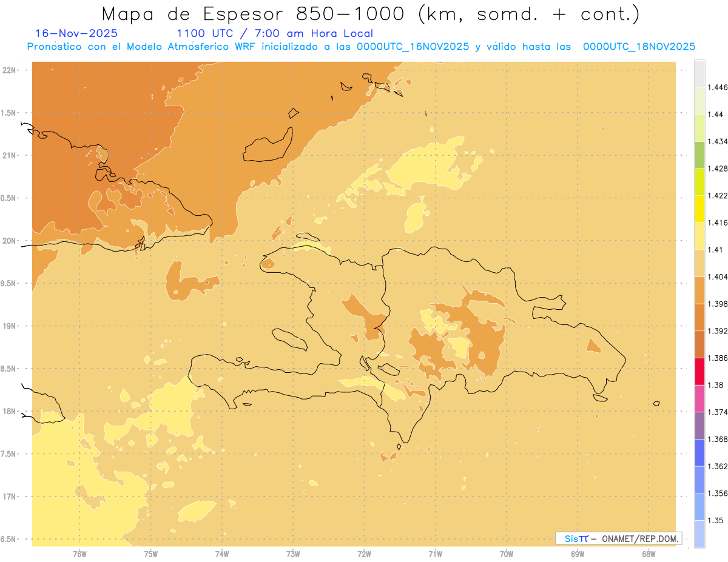Click the latitude label '21N'
The width and height of the screenshot is (728, 562).
point(10,156)
